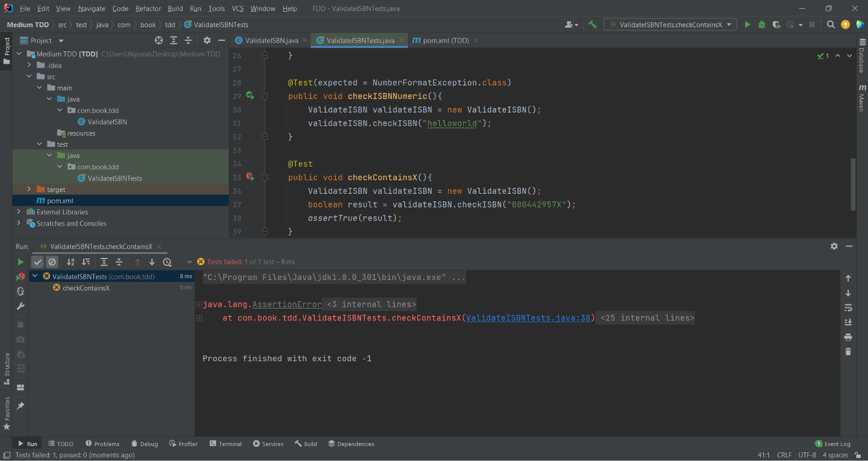The width and height of the screenshot is (868, 461).
Task: Click the Rerun button in Run panel
Action: (x=20, y=262)
